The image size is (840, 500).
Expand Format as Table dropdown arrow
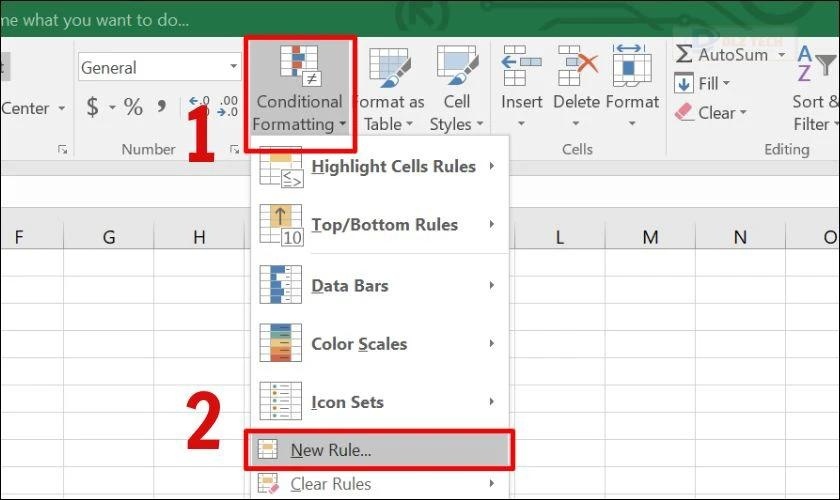[x=410, y=124]
